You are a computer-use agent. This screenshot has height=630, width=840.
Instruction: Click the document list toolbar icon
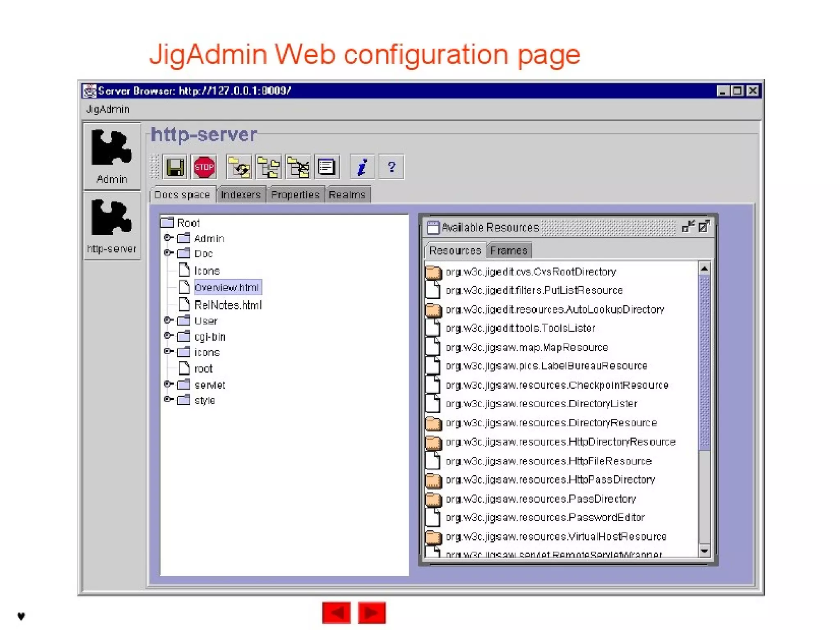[327, 167]
